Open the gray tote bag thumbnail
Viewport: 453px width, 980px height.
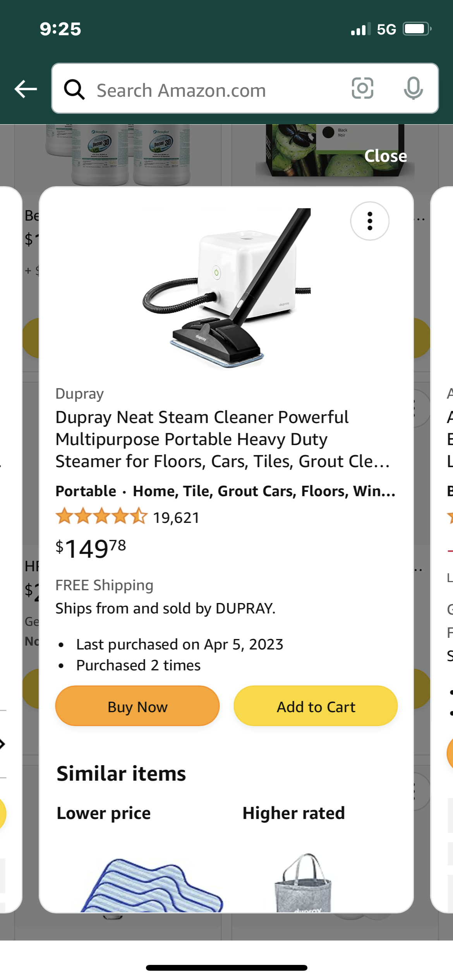coord(303,884)
